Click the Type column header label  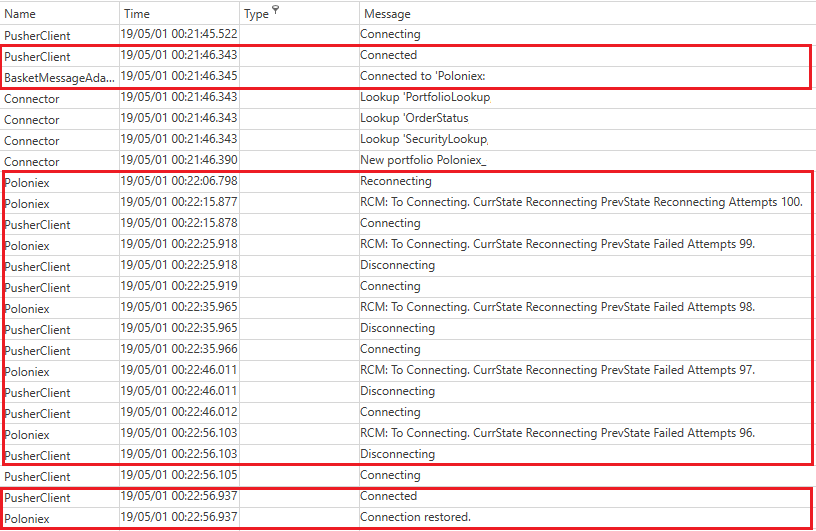[256, 15]
